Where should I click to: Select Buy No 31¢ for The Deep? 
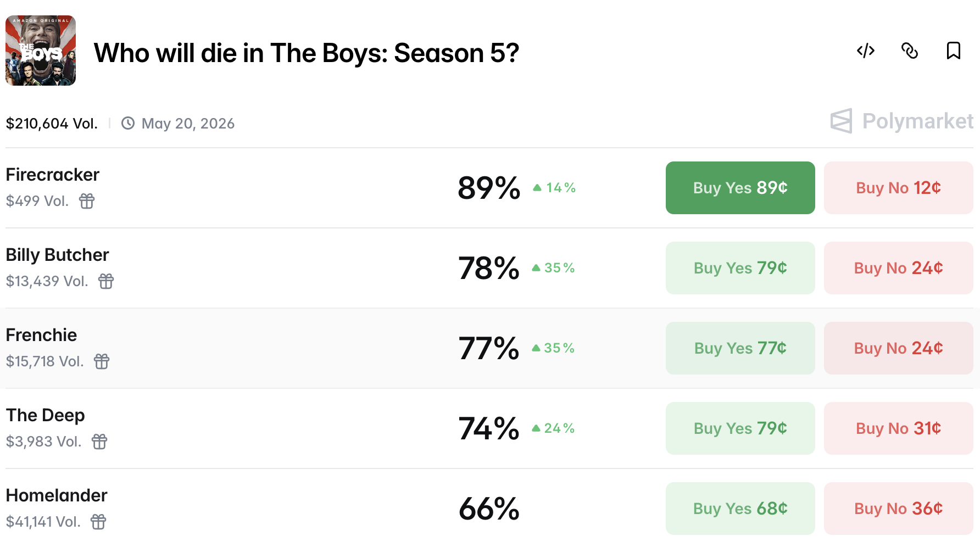pyautogui.click(x=898, y=428)
